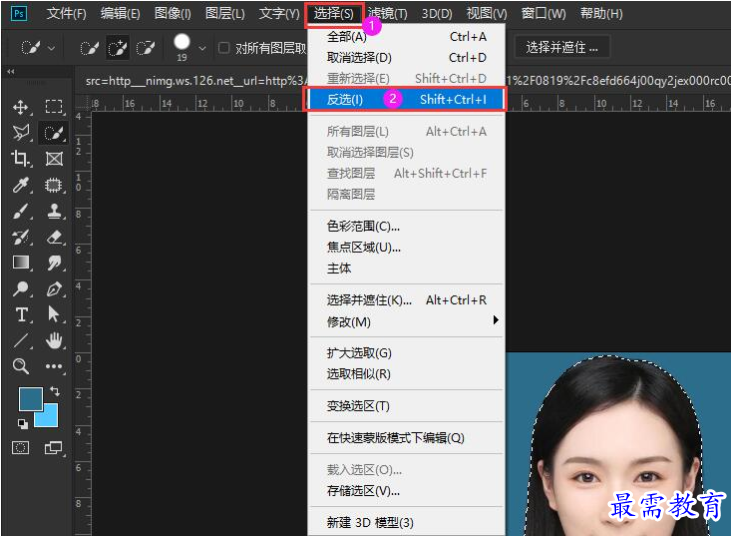Select the Crop tool

(x=20, y=159)
